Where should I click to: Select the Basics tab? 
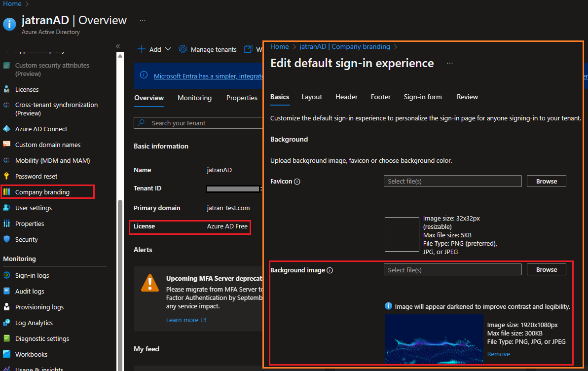[280, 97]
